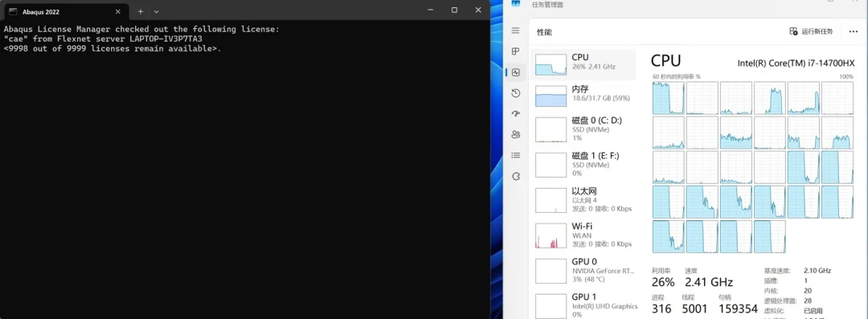Open the Services page in Task Manager
The width and height of the screenshot is (868, 319).
pos(515,176)
